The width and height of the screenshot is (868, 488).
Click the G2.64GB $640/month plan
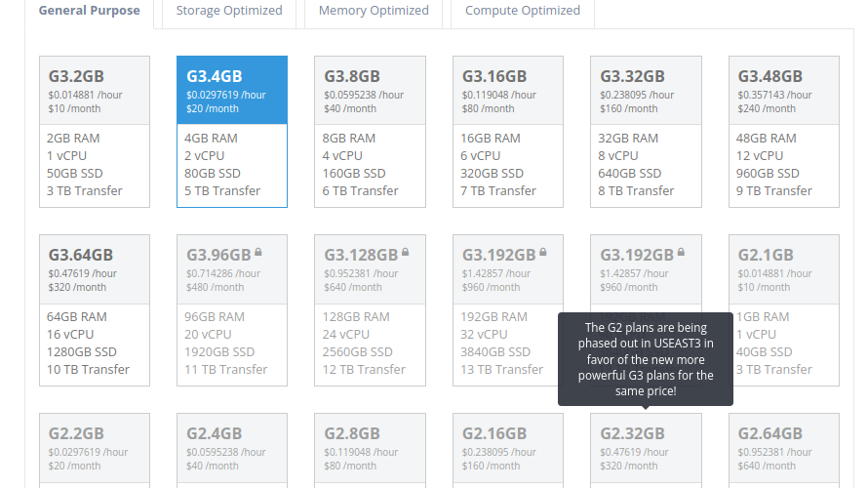pos(784,450)
